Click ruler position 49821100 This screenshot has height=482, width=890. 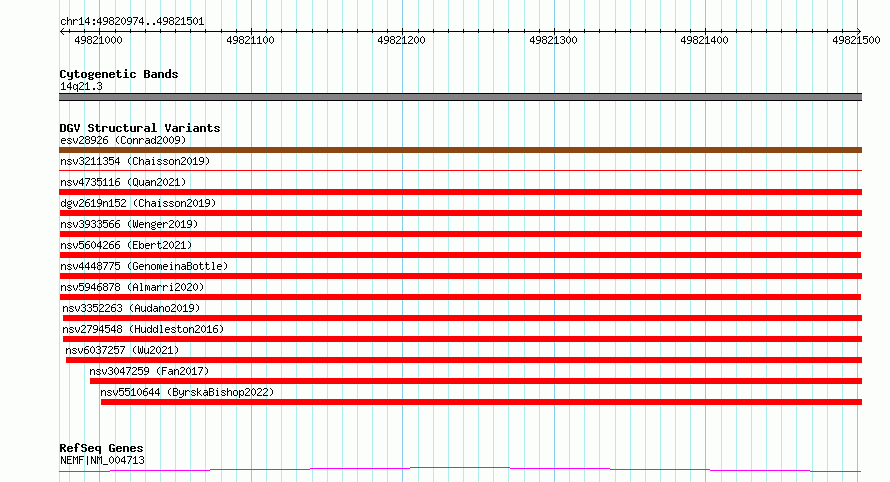tap(250, 40)
